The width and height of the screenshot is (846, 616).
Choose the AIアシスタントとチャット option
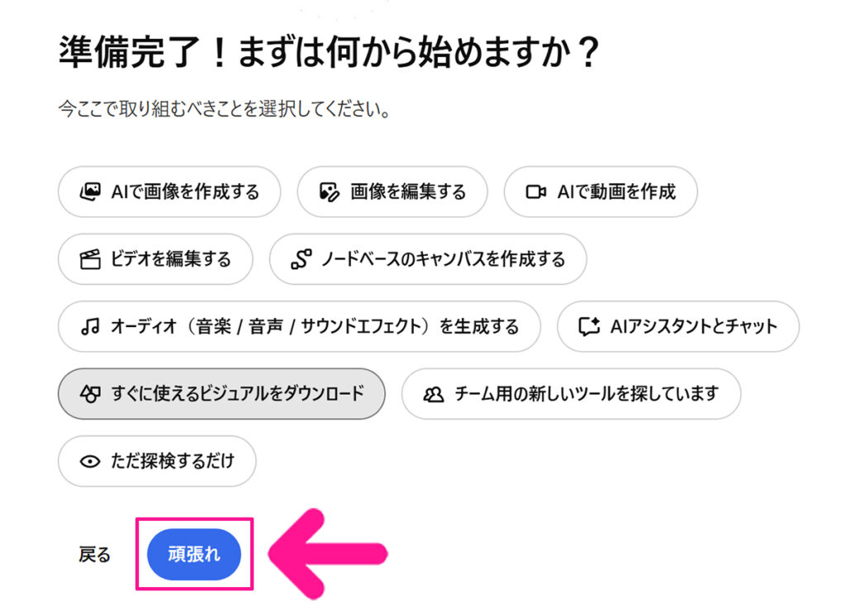678,326
